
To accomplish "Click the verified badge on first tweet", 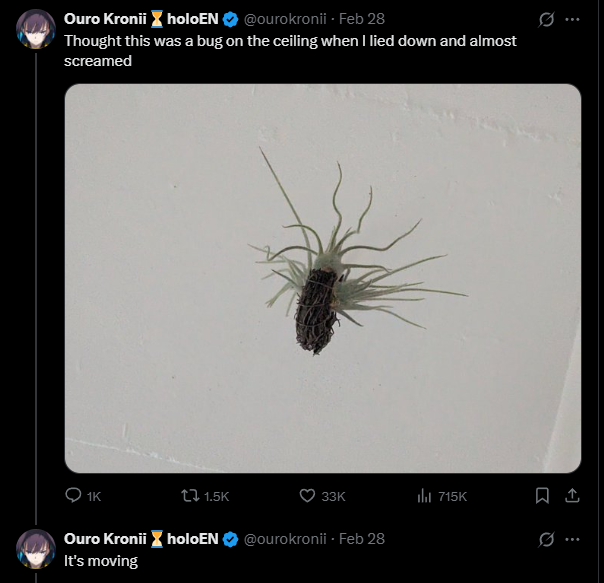I will point(230,19).
